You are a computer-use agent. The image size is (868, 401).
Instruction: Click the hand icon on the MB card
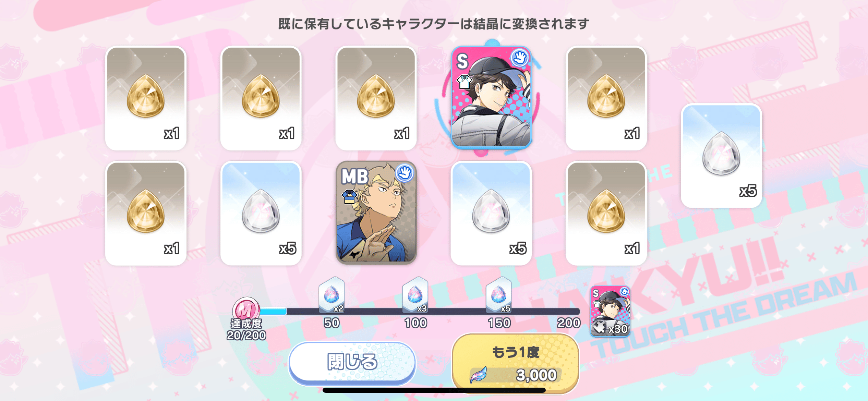(405, 173)
